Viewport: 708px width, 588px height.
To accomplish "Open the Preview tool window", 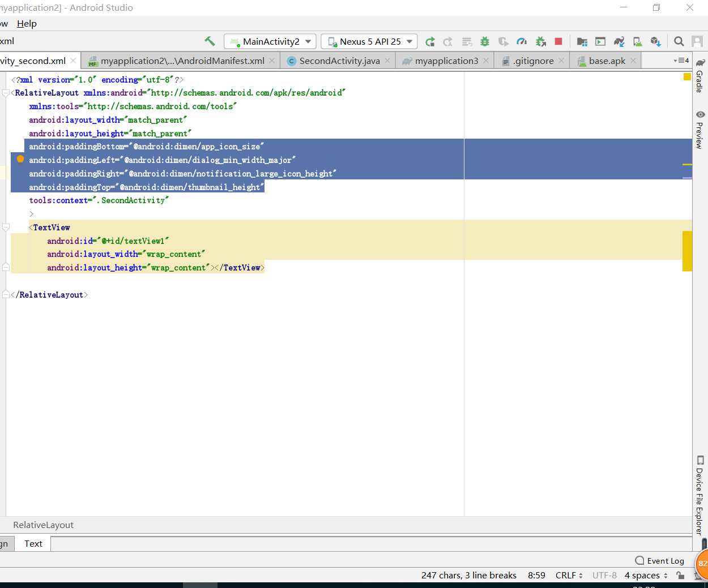I will point(700,130).
